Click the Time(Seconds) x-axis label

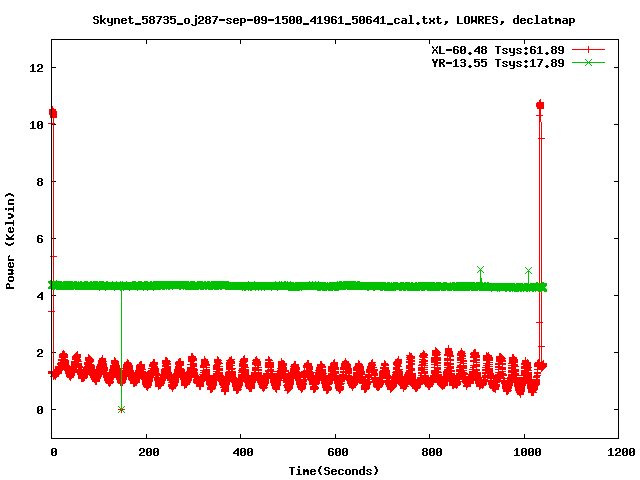click(333, 471)
